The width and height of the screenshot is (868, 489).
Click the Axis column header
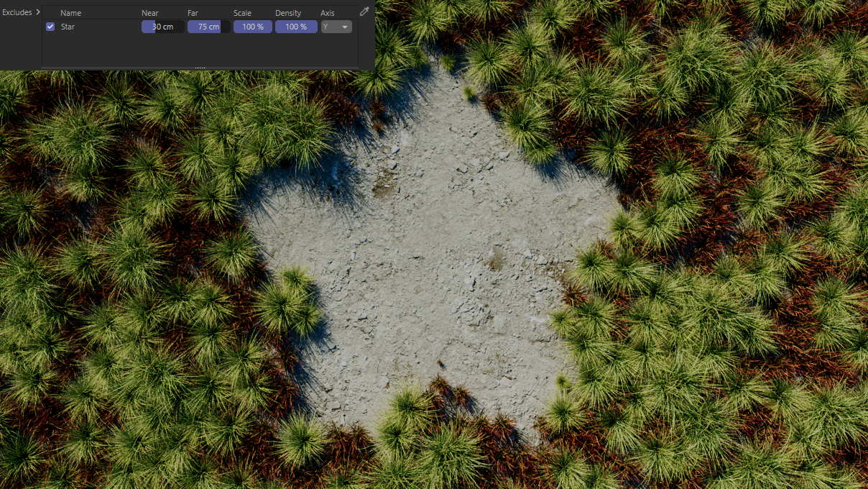tap(328, 13)
